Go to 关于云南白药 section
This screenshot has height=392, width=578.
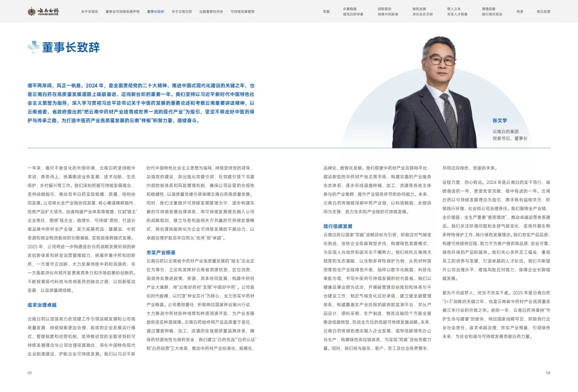click(x=182, y=12)
